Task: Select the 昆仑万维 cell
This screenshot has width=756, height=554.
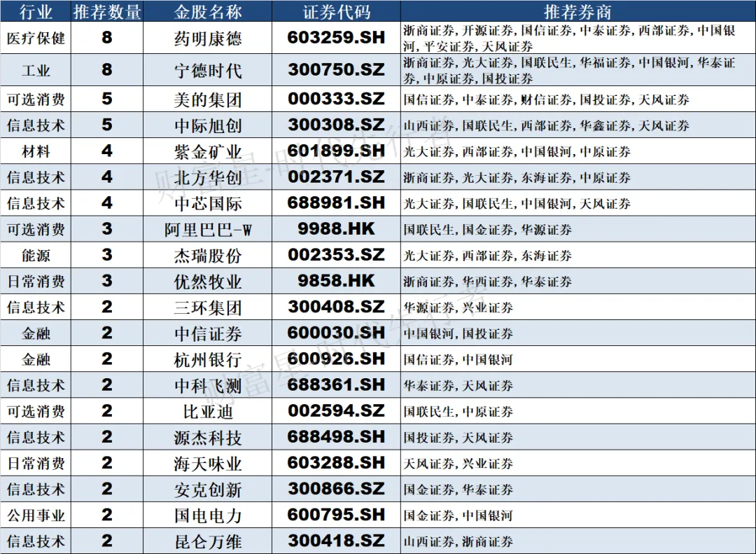Action: (x=207, y=542)
